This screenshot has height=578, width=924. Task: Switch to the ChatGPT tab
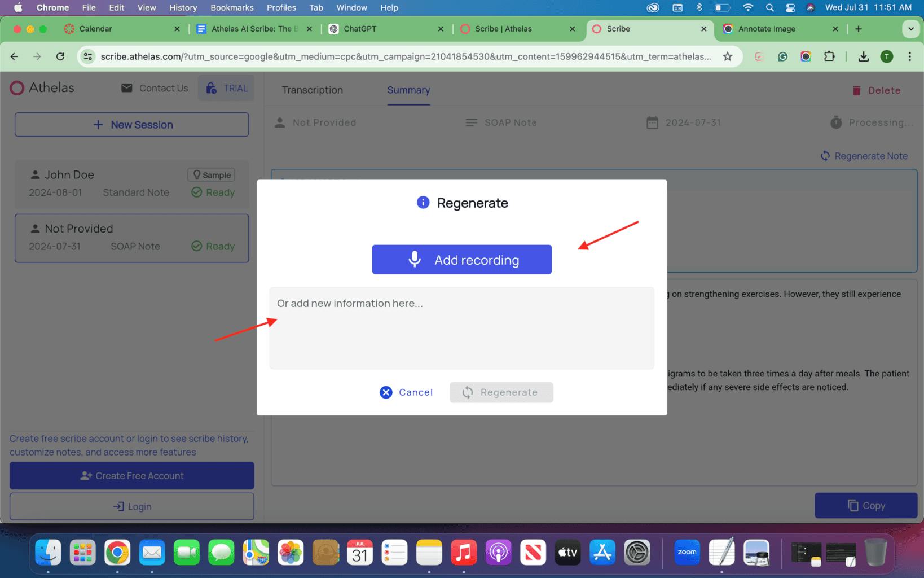click(x=386, y=29)
